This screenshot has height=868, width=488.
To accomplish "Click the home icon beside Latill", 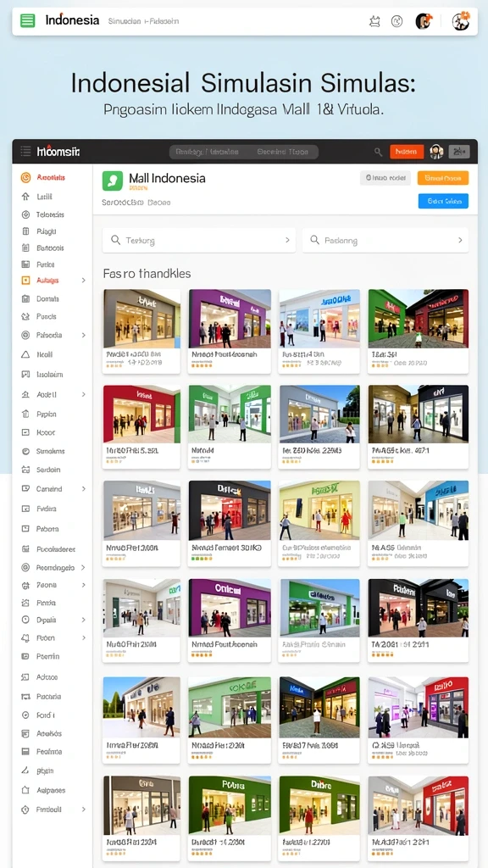I will (x=25, y=196).
